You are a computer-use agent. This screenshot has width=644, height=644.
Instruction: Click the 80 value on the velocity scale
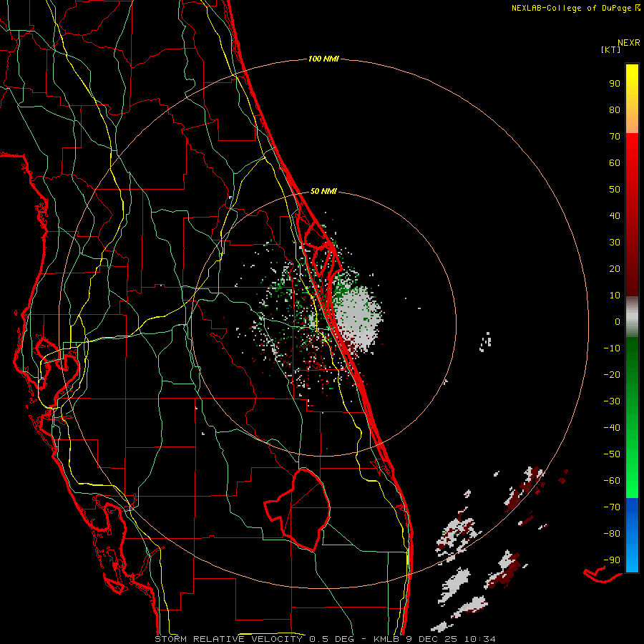pyautogui.click(x=615, y=110)
